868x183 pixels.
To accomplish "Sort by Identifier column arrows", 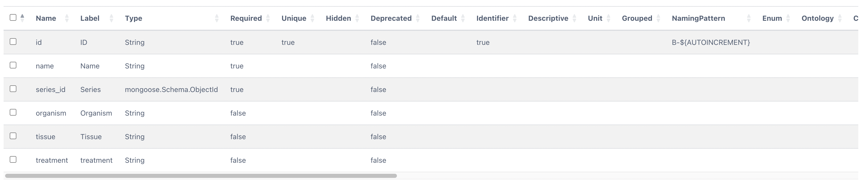I will pyautogui.click(x=515, y=18).
